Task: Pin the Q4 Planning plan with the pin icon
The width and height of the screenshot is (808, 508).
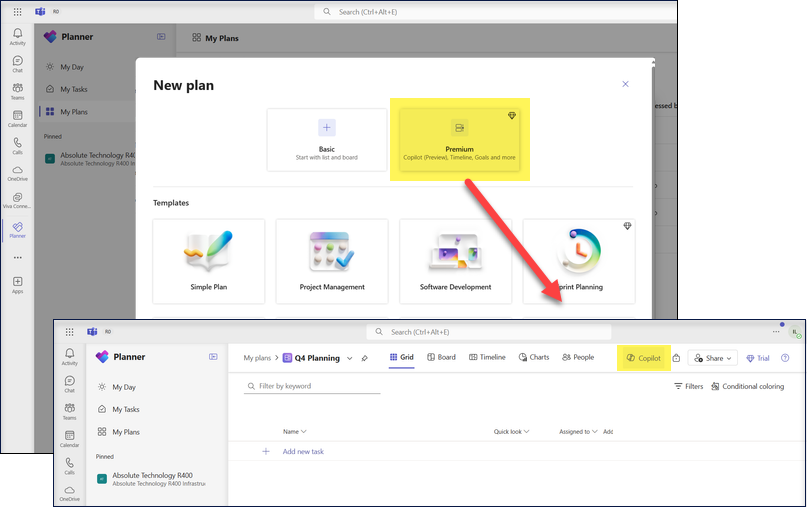Action: point(365,358)
